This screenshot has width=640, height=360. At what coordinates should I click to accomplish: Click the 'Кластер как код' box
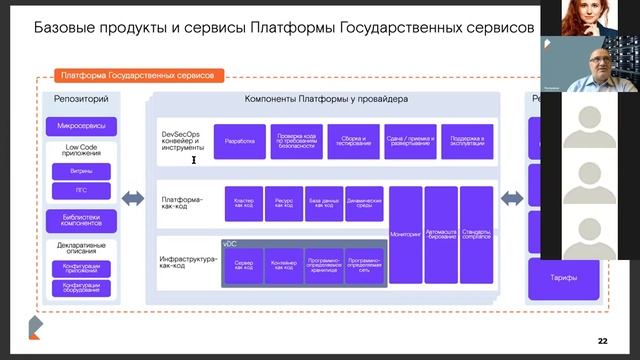[244, 204]
